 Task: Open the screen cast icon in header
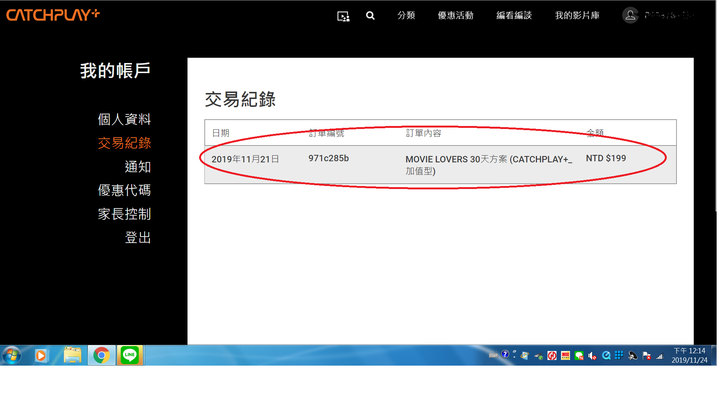click(x=343, y=17)
